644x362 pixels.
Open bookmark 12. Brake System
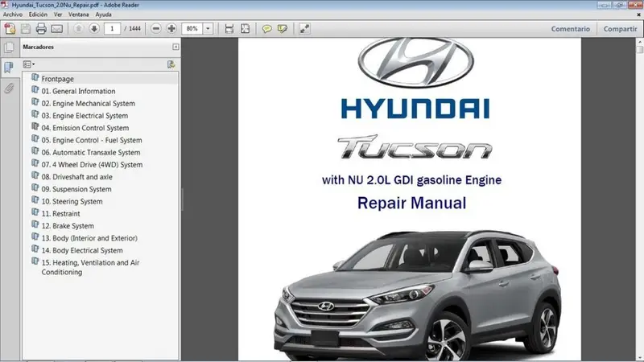click(x=68, y=226)
